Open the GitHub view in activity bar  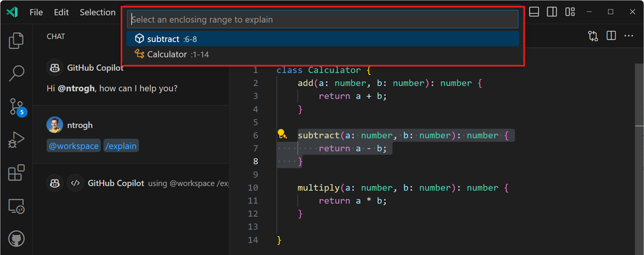(17, 239)
